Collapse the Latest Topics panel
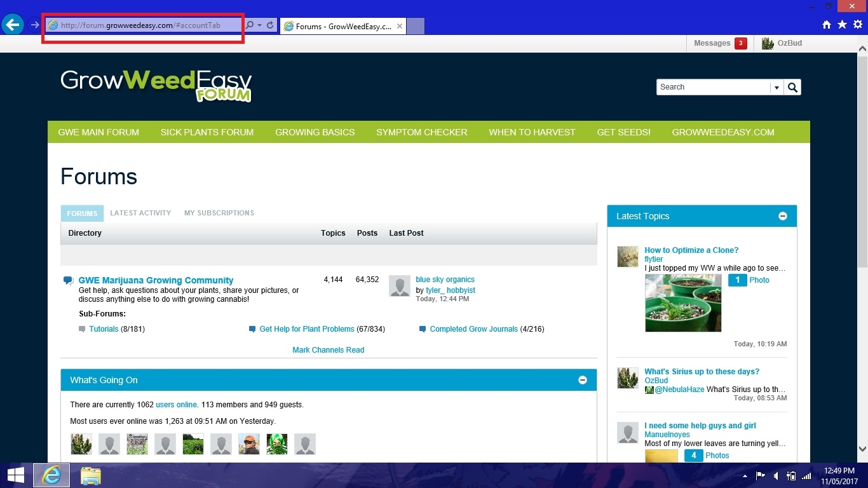Screen dimensions: 868x488 783,216
